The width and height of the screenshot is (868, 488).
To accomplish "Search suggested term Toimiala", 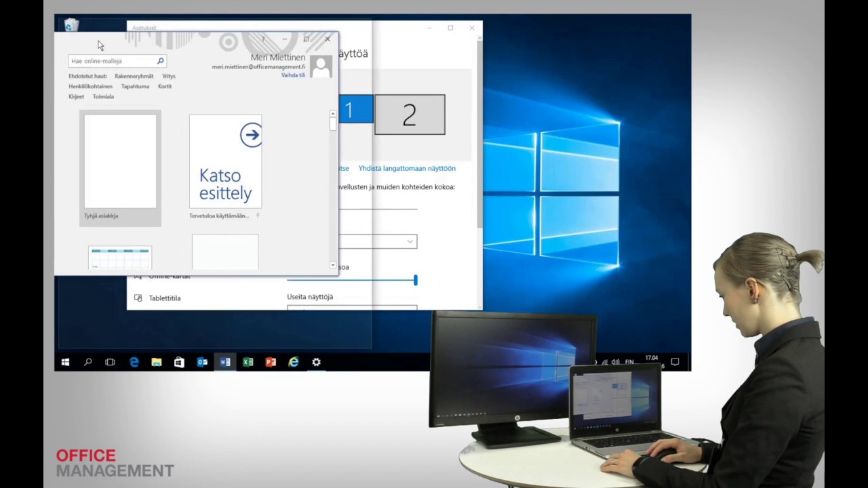I will click(103, 97).
